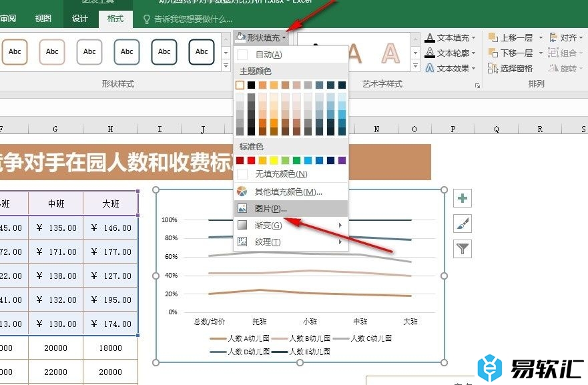The height and width of the screenshot is (385, 588).
Task: Open the WordArt Styles dialog launcher
Action: pyautogui.click(x=477, y=86)
